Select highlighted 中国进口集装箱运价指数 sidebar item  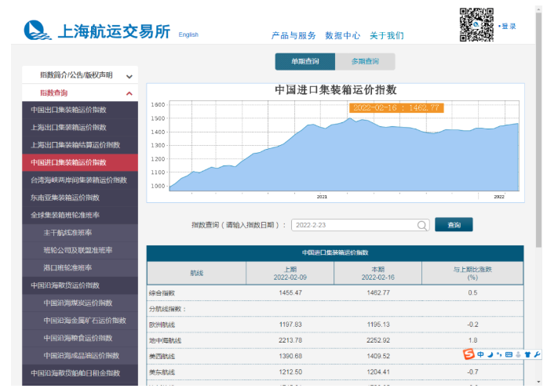80,163
